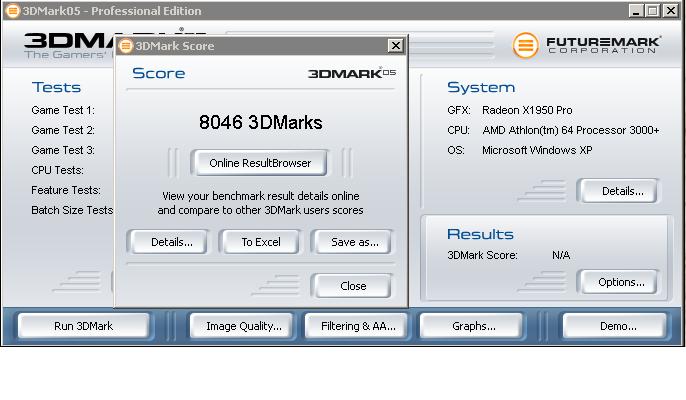The height and width of the screenshot is (400, 686).
Task: Click the Close button in Score dialog
Action: (353, 286)
